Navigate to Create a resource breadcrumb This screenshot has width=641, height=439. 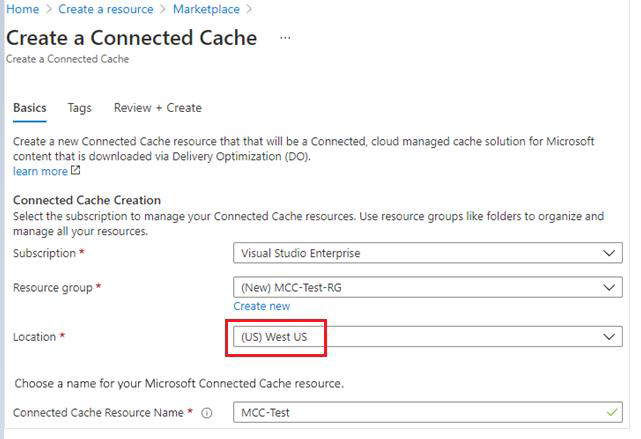105,9
